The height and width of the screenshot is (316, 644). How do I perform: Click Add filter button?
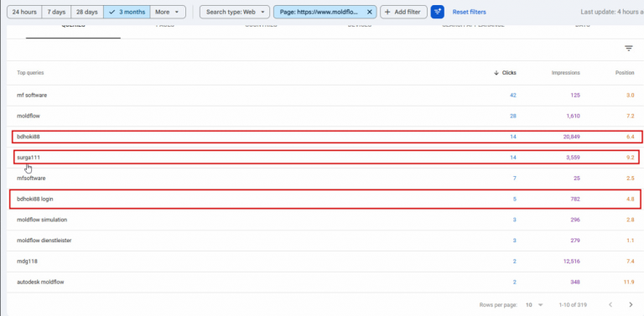pyautogui.click(x=403, y=12)
